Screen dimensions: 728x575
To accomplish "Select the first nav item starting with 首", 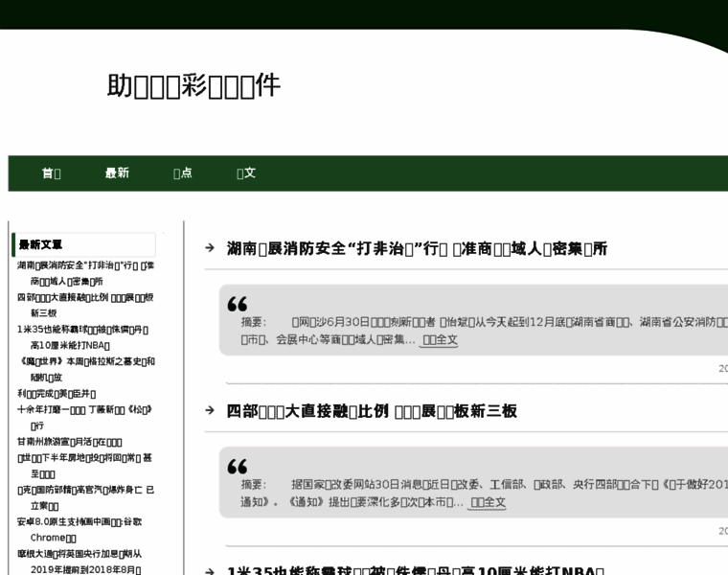I will pyautogui.click(x=51, y=173).
